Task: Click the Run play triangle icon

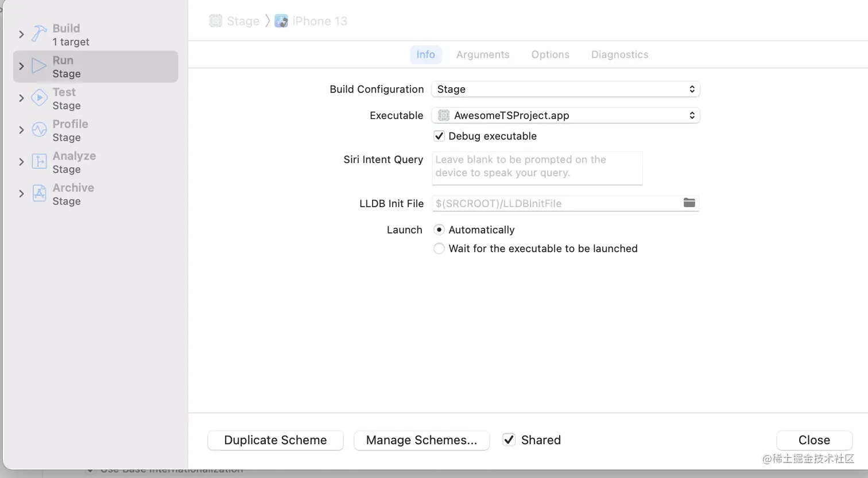Action: click(39, 66)
